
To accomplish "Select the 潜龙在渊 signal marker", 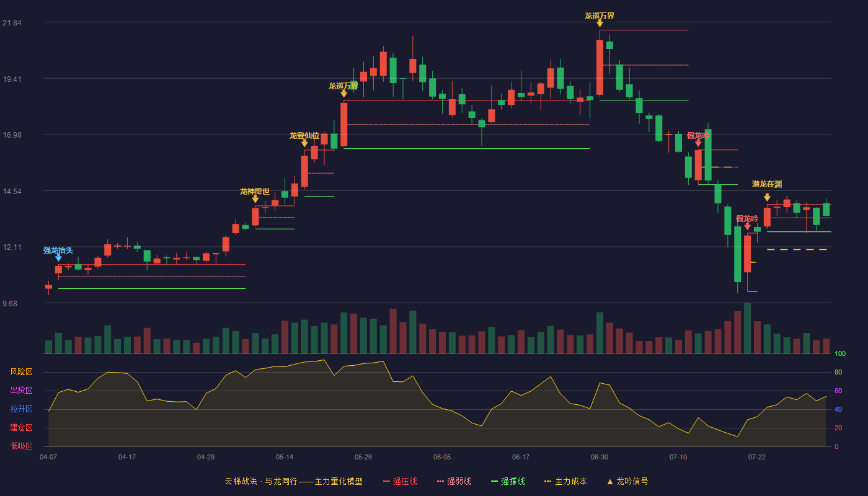I will pyautogui.click(x=767, y=197).
